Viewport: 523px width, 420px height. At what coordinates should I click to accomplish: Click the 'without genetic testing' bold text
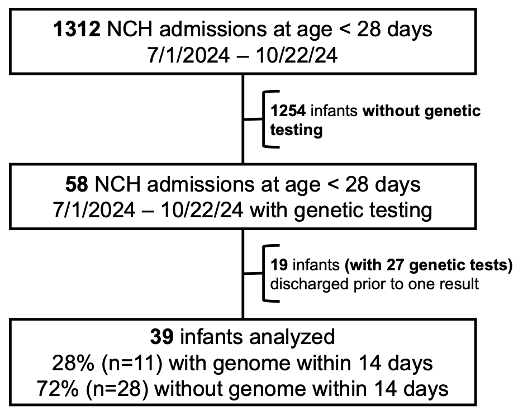click(375, 120)
